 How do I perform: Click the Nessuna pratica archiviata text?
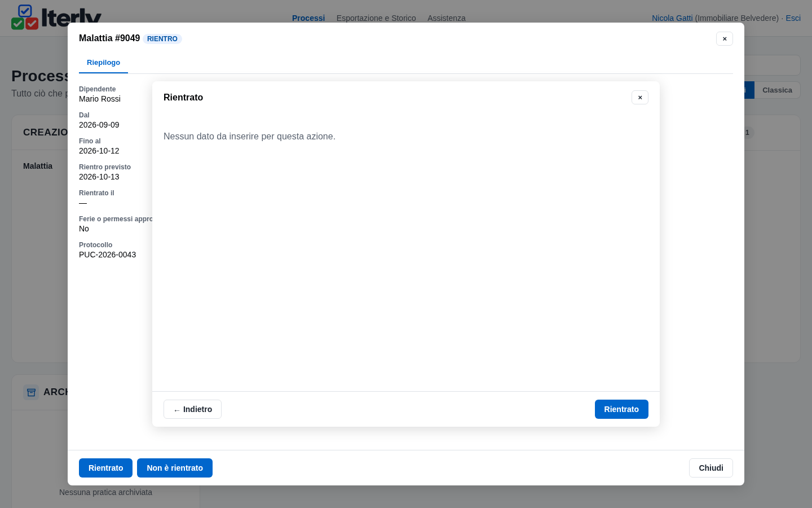tap(105, 492)
